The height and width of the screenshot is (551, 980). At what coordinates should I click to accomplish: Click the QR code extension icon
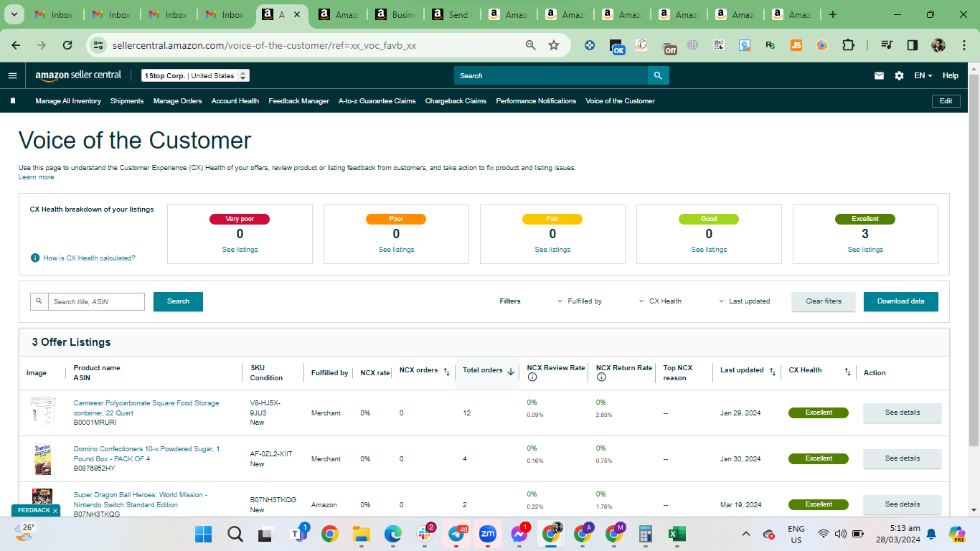pyautogui.click(x=719, y=45)
